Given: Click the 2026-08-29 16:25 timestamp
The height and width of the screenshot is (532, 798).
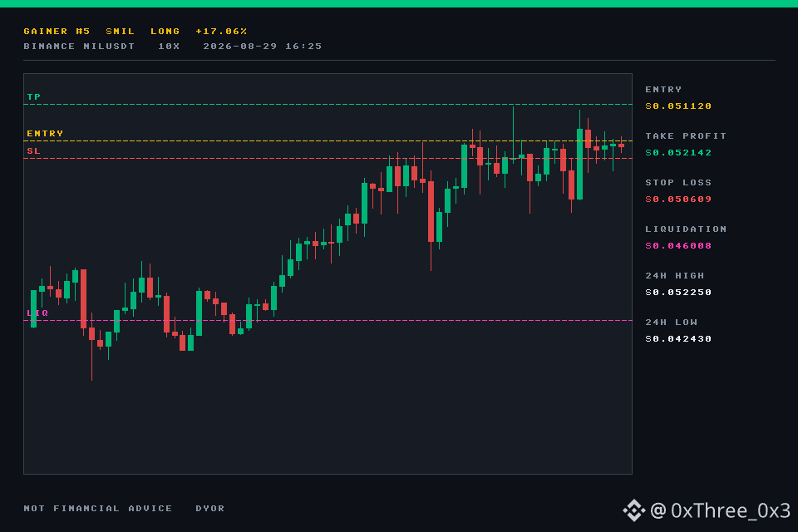Looking at the screenshot, I should click(x=263, y=47).
